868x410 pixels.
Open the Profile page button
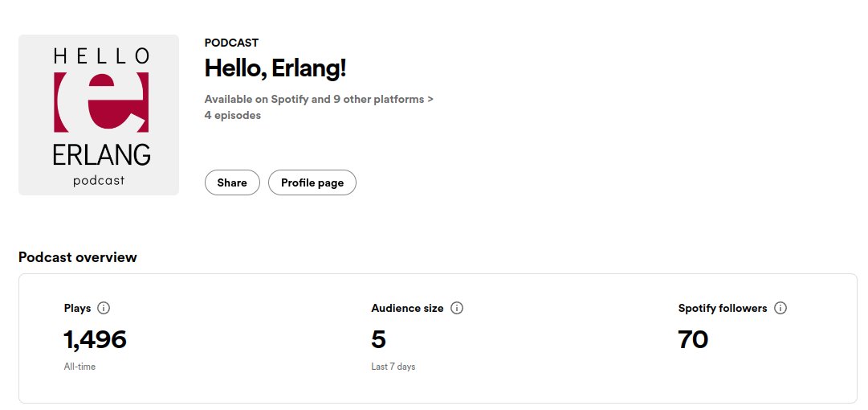tap(312, 182)
